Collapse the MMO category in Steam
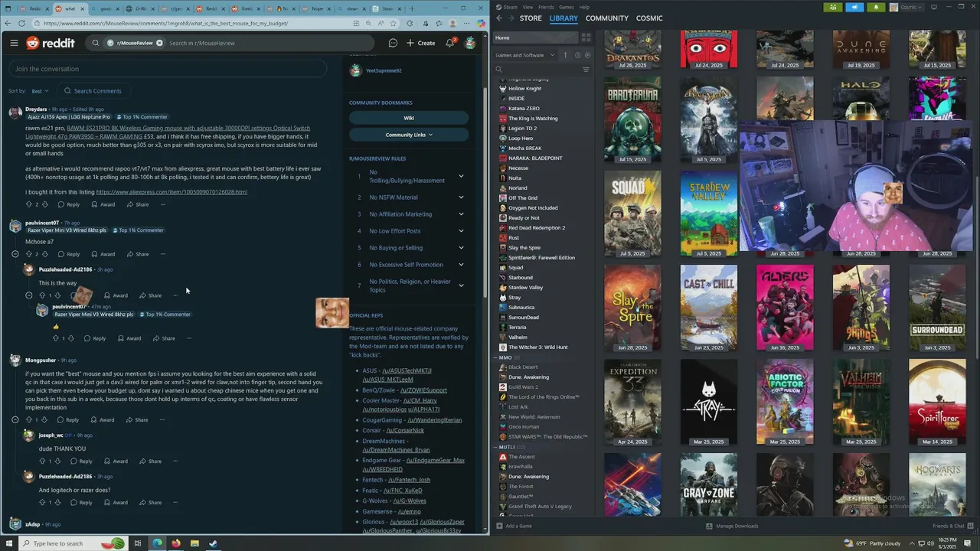The width and height of the screenshot is (980, 551). (496, 357)
